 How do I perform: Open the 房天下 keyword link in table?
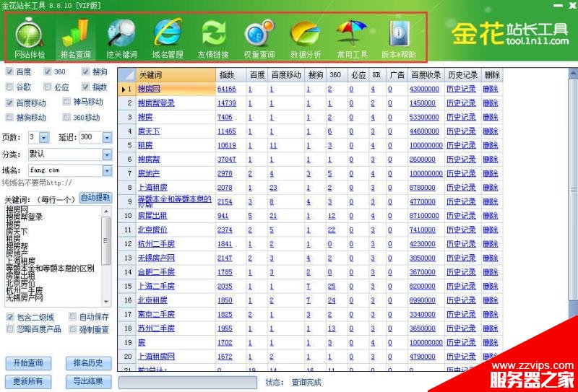click(149, 131)
